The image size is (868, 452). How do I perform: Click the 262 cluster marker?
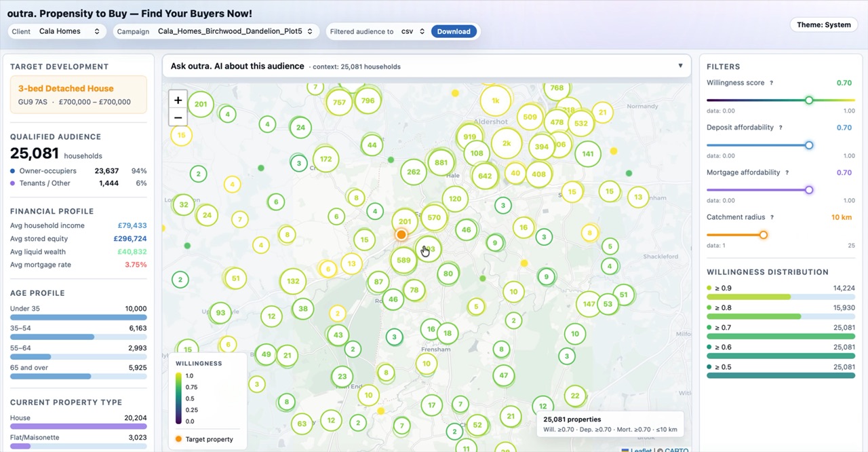(x=414, y=172)
